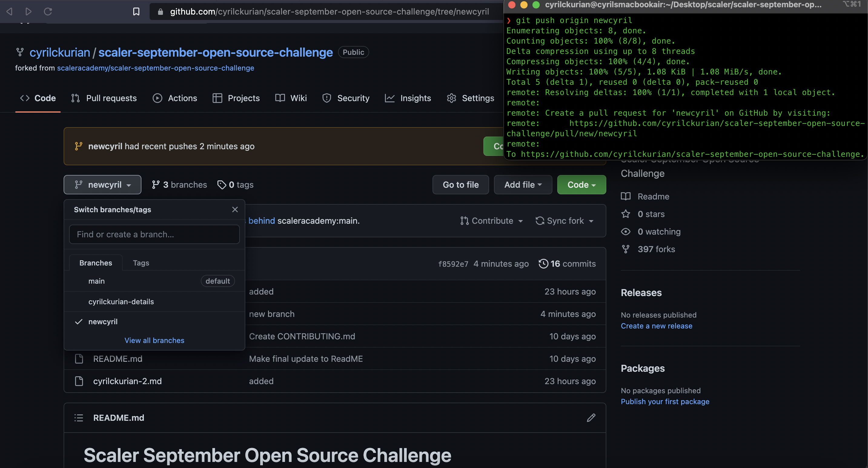This screenshot has height=468, width=868.
Task: Expand the Add file dropdown
Action: [x=523, y=185]
